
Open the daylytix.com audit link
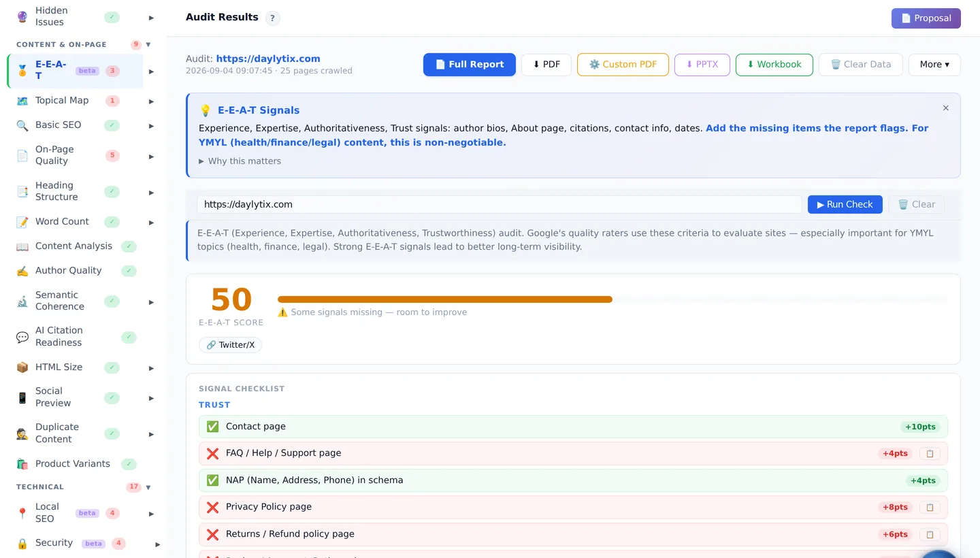click(268, 59)
